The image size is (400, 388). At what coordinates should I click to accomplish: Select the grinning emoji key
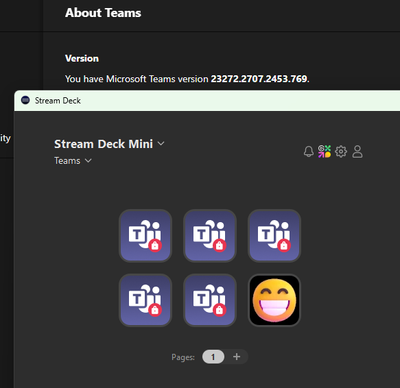coord(274,300)
